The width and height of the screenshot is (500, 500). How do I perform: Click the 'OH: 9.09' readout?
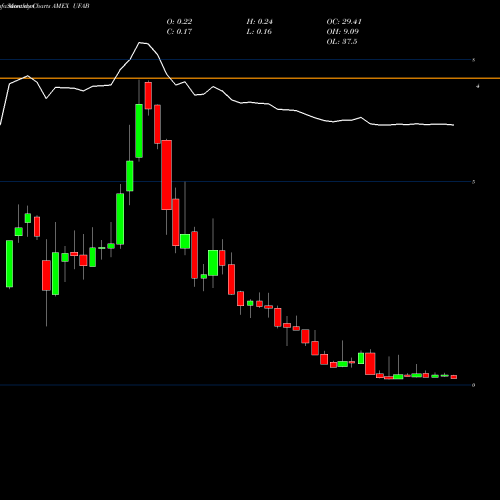pos(343,32)
